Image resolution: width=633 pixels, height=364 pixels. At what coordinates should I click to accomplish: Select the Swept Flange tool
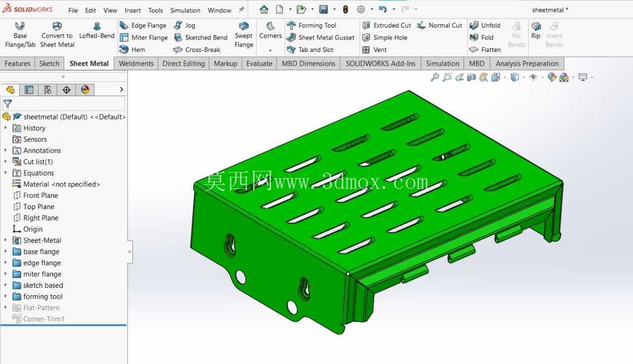click(243, 35)
